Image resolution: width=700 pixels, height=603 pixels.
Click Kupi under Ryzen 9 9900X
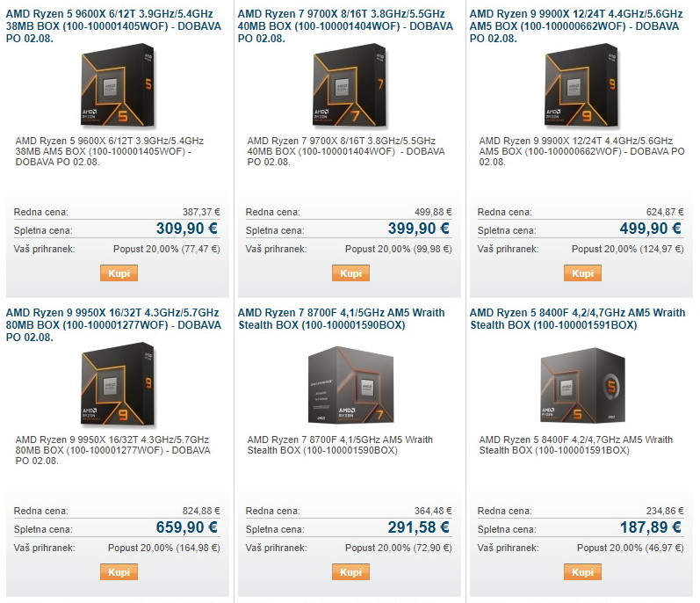click(582, 272)
